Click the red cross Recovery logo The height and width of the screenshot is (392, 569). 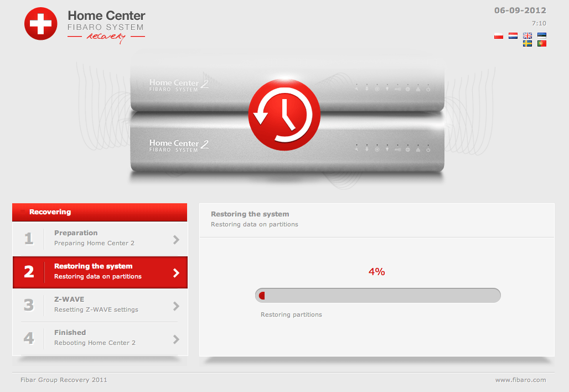click(x=40, y=24)
